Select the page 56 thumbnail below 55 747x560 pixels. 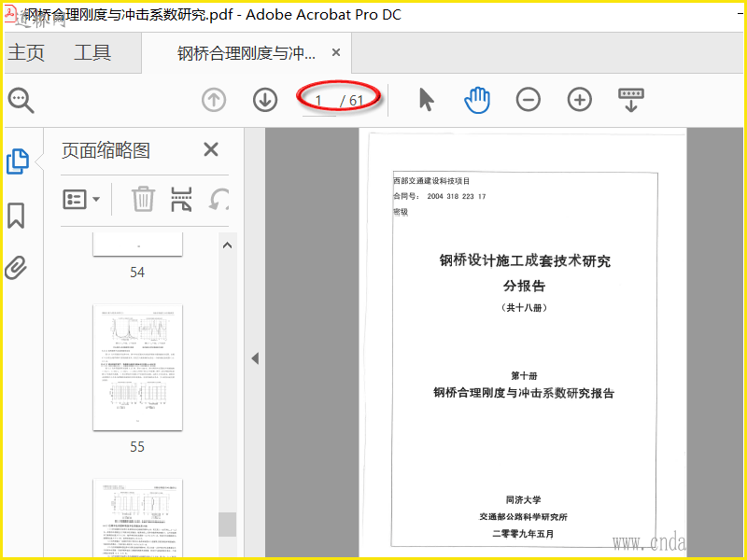[137, 518]
